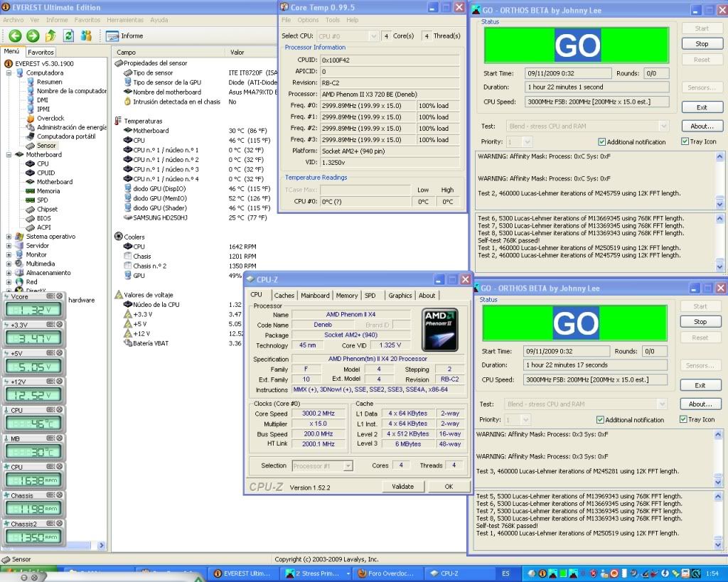728x582 pixels.
Task: Click OK button in CPU-Z
Action: click(449, 486)
